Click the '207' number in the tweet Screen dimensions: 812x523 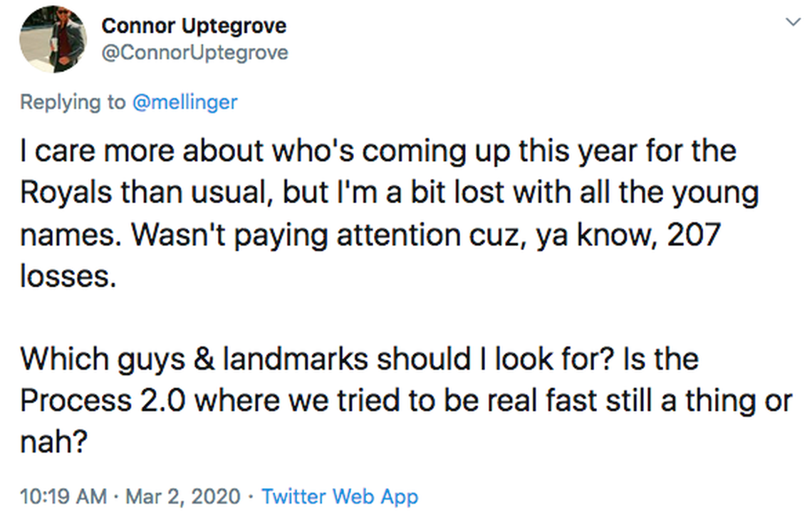point(694,234)
